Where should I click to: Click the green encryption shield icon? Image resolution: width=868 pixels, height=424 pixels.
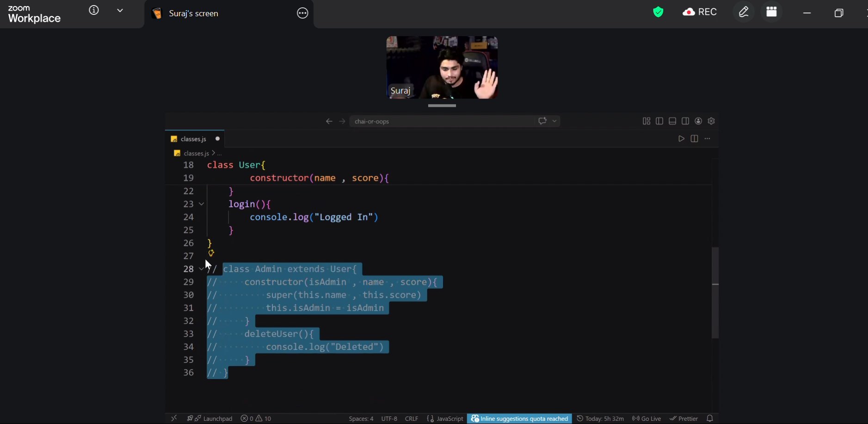pyautogui.click(x=658, y=12)
